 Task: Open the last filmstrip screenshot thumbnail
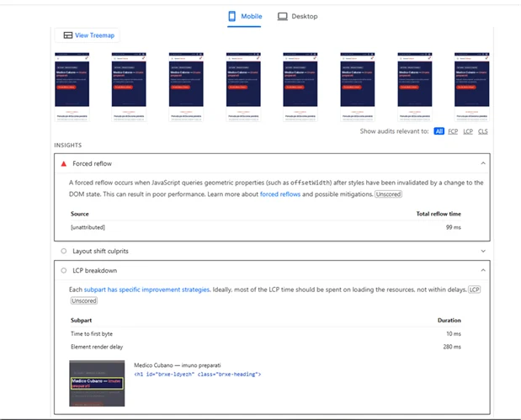click(x=472, y=87)
